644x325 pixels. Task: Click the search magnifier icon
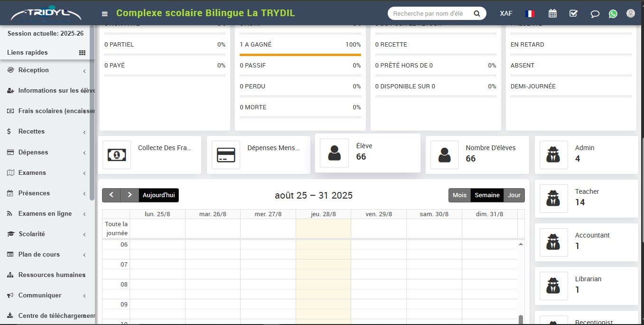[477, 13]
